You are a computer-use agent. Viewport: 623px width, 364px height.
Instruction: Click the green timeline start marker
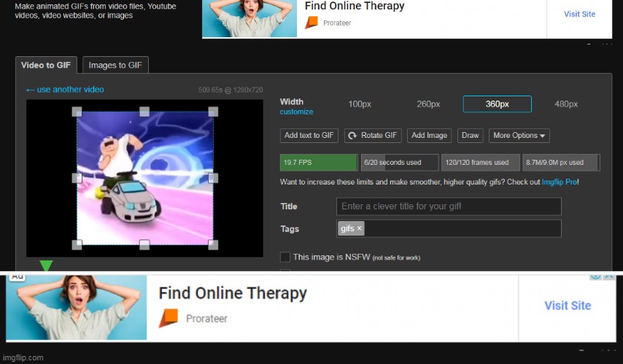pyautogui.click(x=46, y=266)
